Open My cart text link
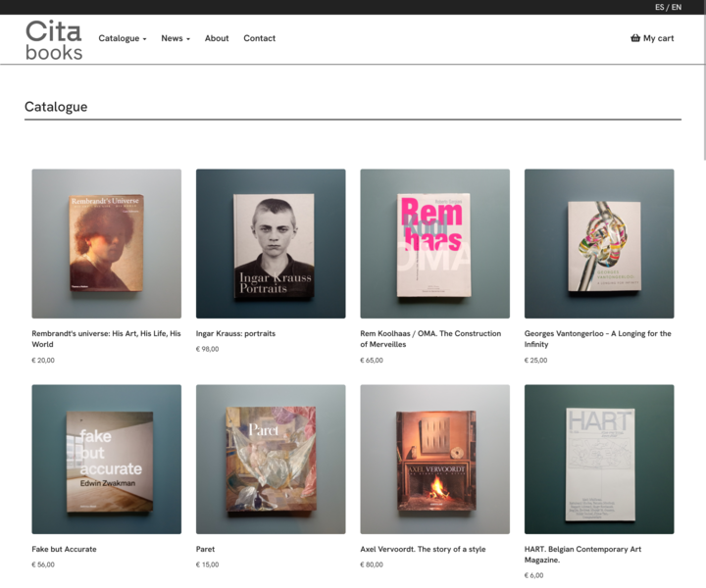This screenshot has width=706, height=588. [658, 38]
